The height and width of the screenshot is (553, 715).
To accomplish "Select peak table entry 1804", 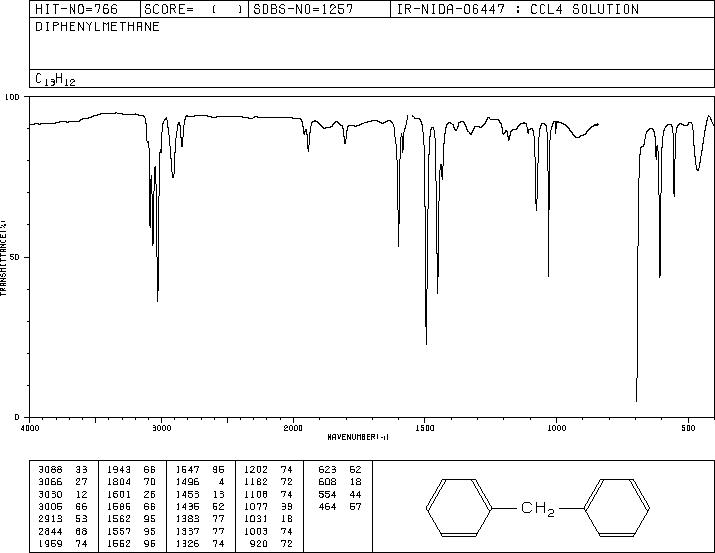I will [x=131, y=482].
